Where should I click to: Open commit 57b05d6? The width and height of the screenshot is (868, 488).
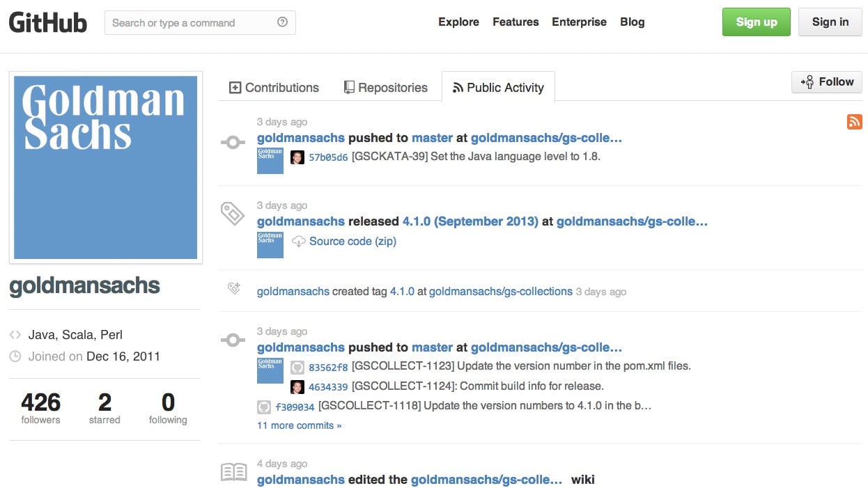(328, 157)
